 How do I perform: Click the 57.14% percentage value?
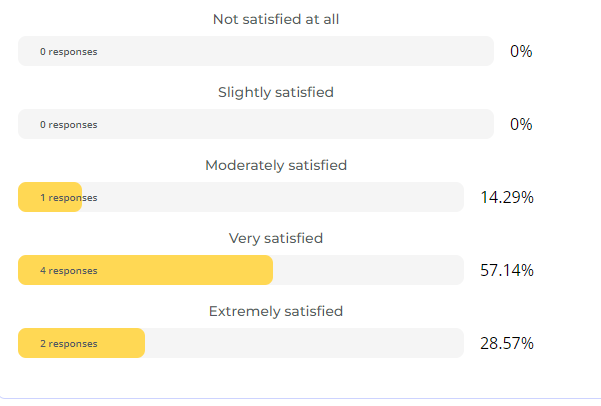click(507, 270)
